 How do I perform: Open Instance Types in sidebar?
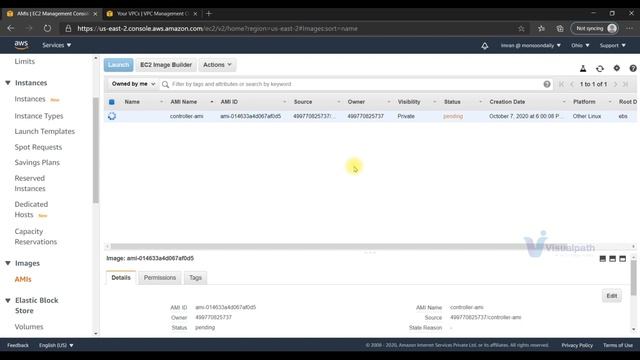pyautogui.click(x=39, y=116)
